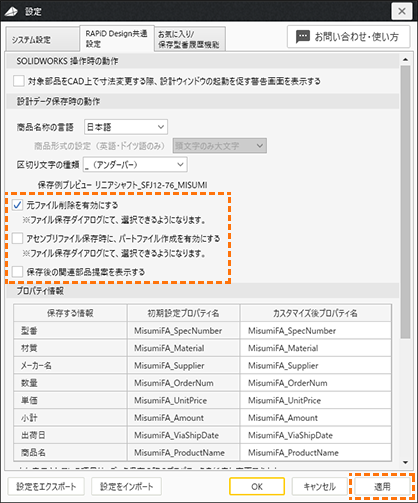Click default MisumiFA_UnitPrice property cell
Image resolution: width=418 pixels, height=503 pixels.
click(x=183, y=400)
